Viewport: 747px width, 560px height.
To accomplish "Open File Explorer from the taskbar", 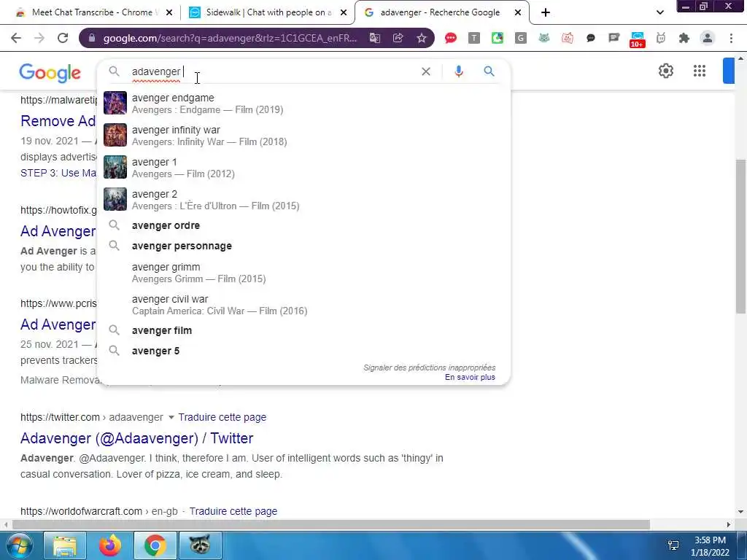I will click(x=65, y=545).
